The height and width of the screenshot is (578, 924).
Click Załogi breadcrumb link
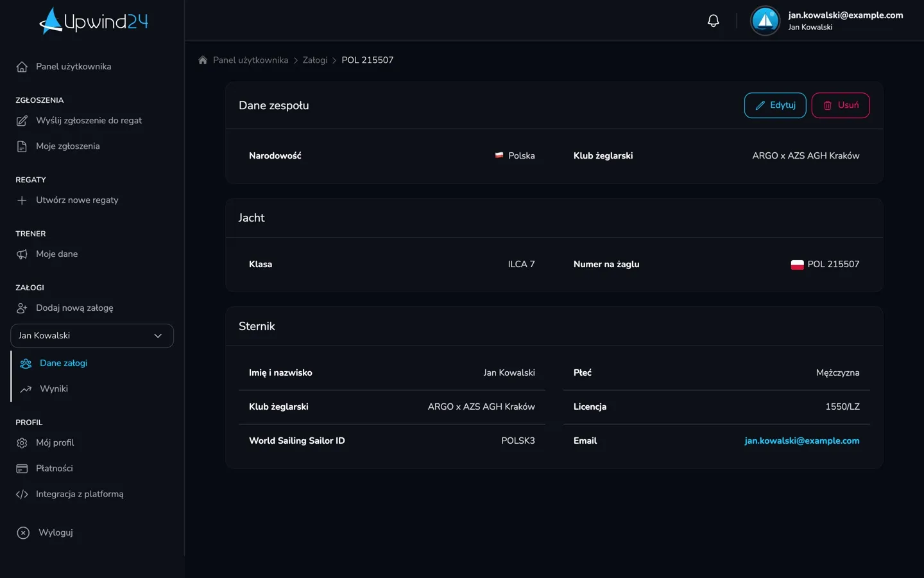[x=315, y=60]
